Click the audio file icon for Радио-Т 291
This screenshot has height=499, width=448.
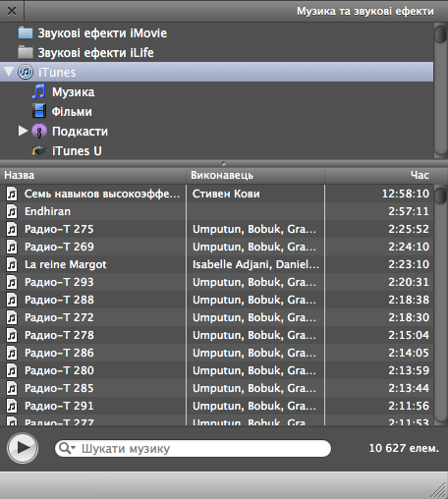point(12,406)
